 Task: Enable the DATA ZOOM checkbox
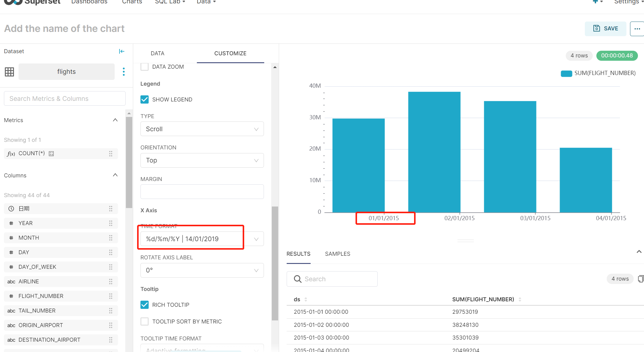tap(145, 67)
